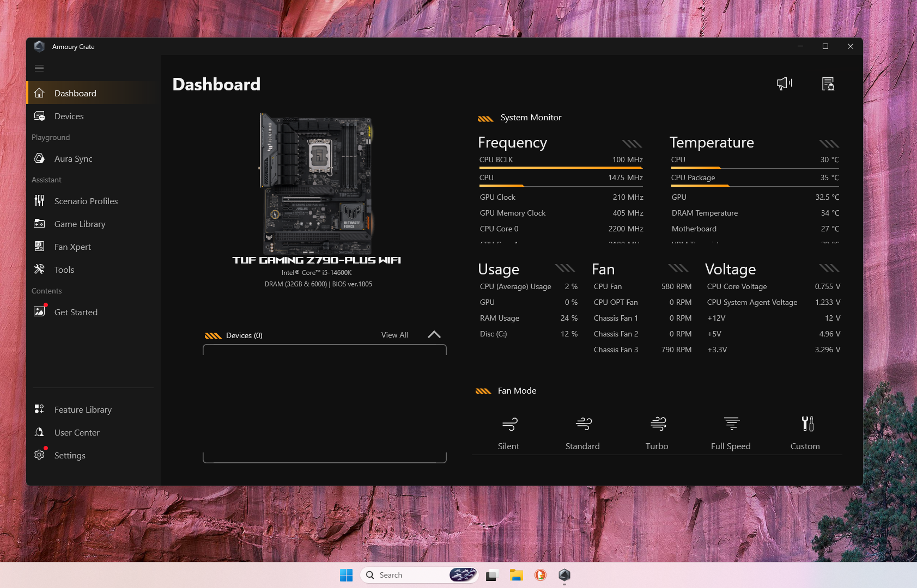Open Task View on taskbar
This screenshot has width=917, height=588.
(492, 575)
